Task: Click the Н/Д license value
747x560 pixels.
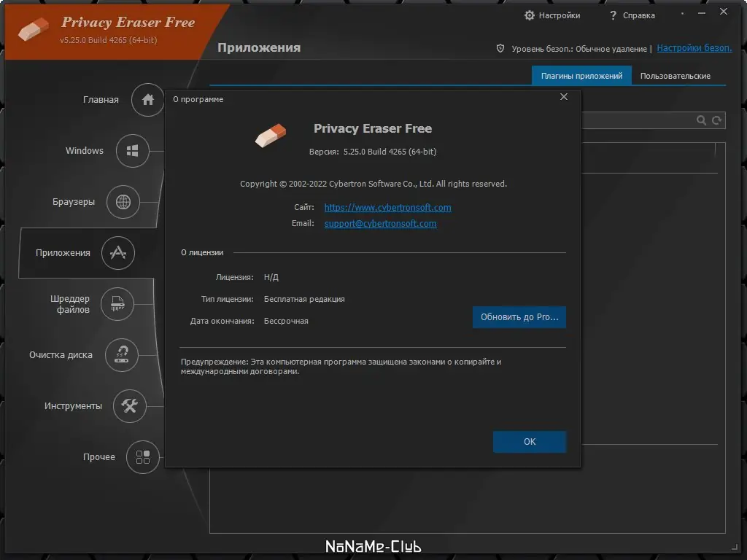Action: tap(271, 277)
